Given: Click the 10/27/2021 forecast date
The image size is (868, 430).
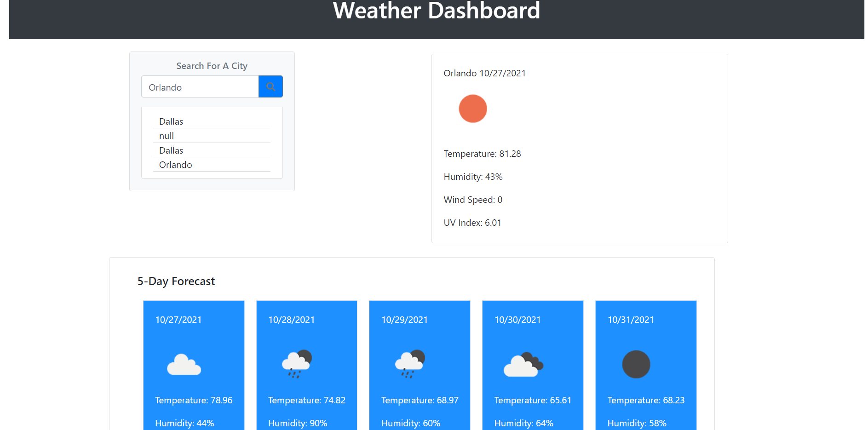Looking at the screenshot, I should (178, 320).
